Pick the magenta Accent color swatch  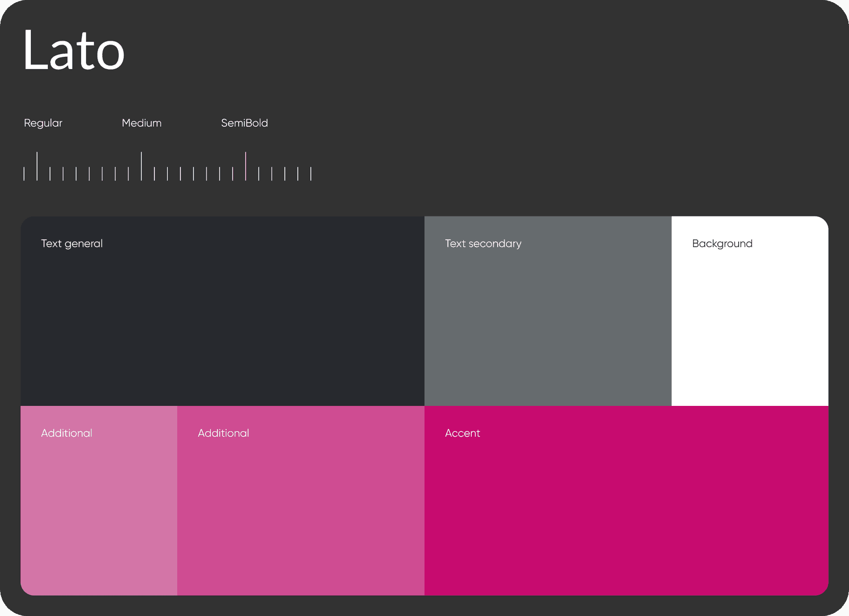(x=626, y=509)
